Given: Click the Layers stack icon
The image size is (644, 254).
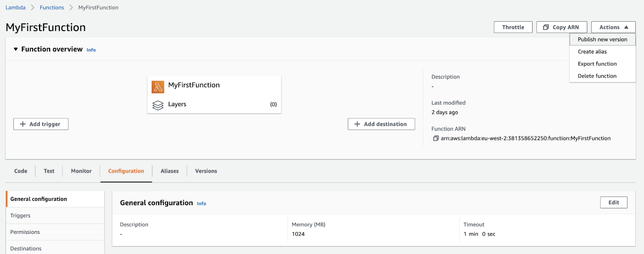Looking at the screenshot, I should [x=158, y=105].
